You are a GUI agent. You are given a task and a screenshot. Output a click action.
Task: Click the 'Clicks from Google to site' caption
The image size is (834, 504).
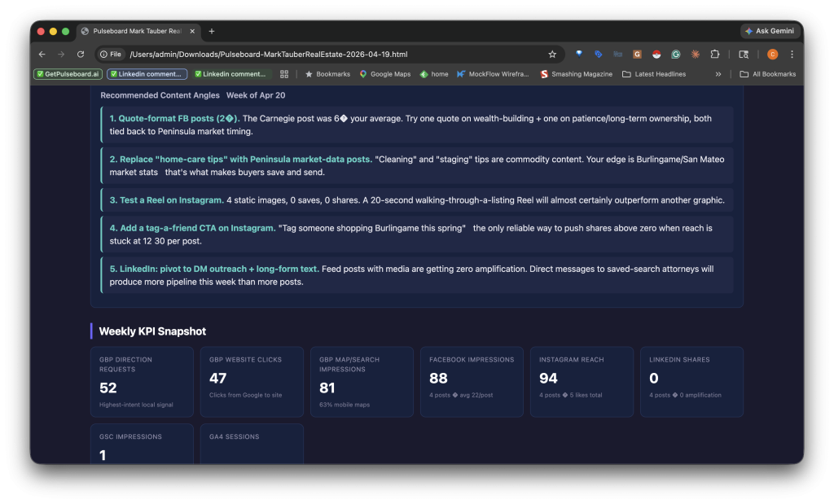pyautogui.click(x=246, y=395)
